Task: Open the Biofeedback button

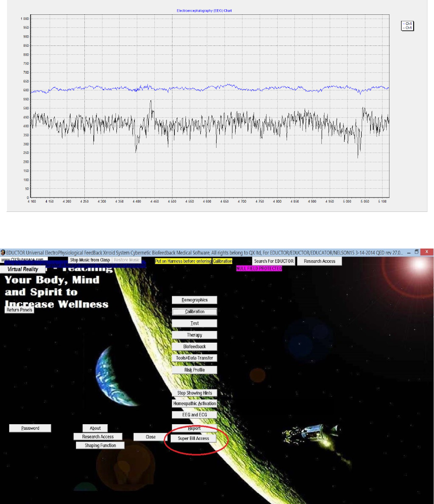Action: tap(194, 346)
